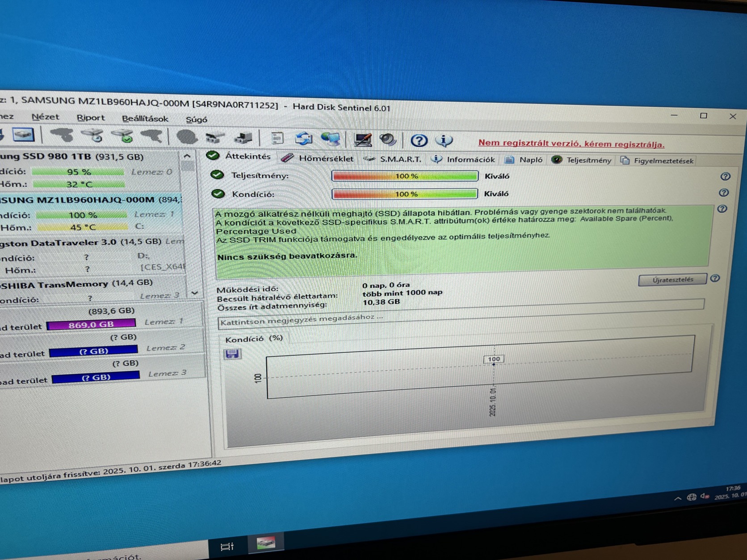
Task: Click the disk with green check toolbar icon
Action: (122, 135)
